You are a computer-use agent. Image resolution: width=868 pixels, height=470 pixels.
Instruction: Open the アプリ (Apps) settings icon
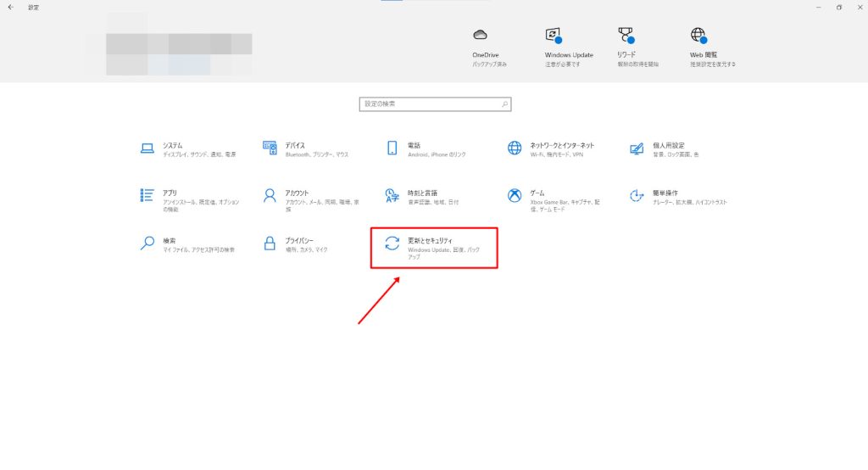147,196
